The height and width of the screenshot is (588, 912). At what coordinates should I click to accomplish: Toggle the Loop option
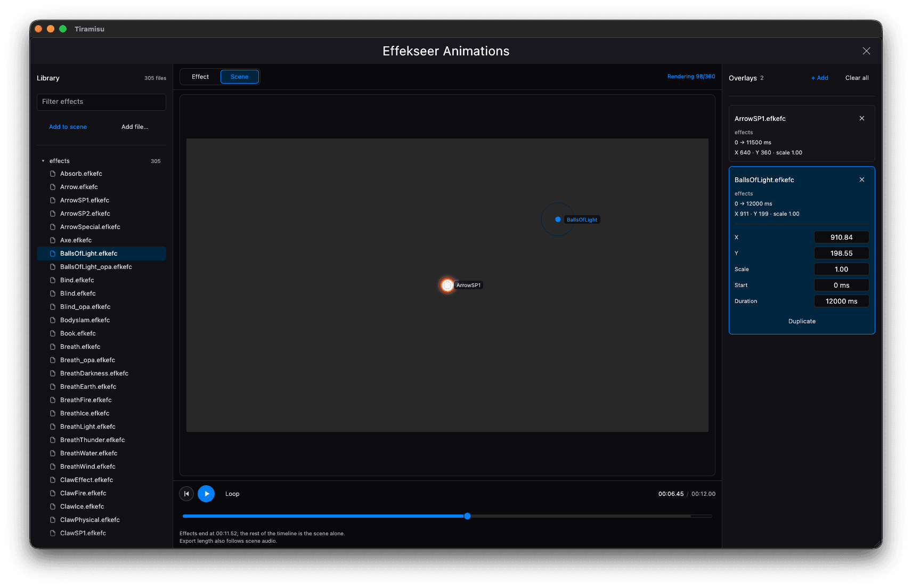pos(232,494)
